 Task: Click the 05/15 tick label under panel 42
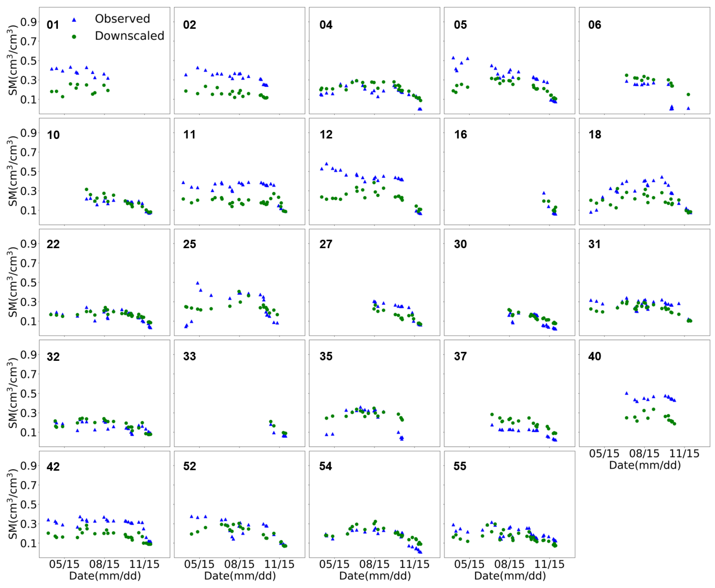(64, 564)
